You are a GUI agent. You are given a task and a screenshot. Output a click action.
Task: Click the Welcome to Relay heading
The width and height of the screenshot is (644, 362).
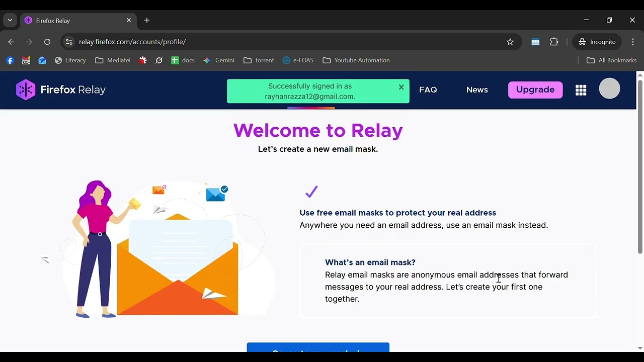click(318, 130)
